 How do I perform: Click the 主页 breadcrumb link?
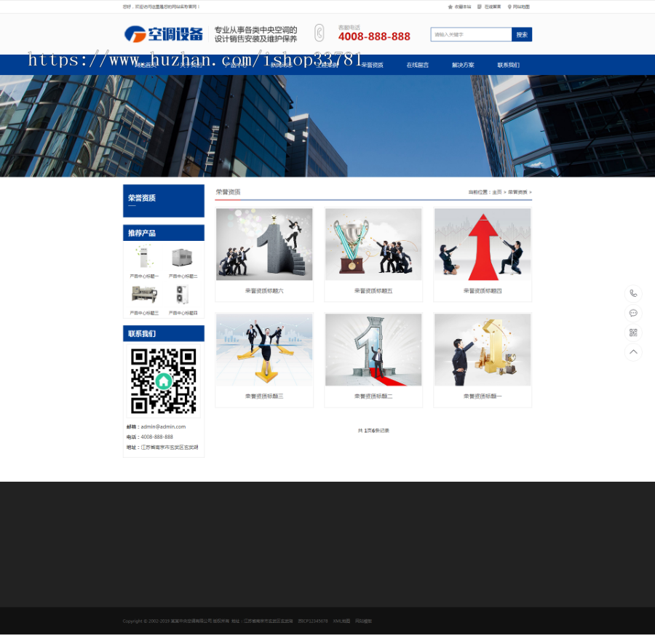(496, 192)
